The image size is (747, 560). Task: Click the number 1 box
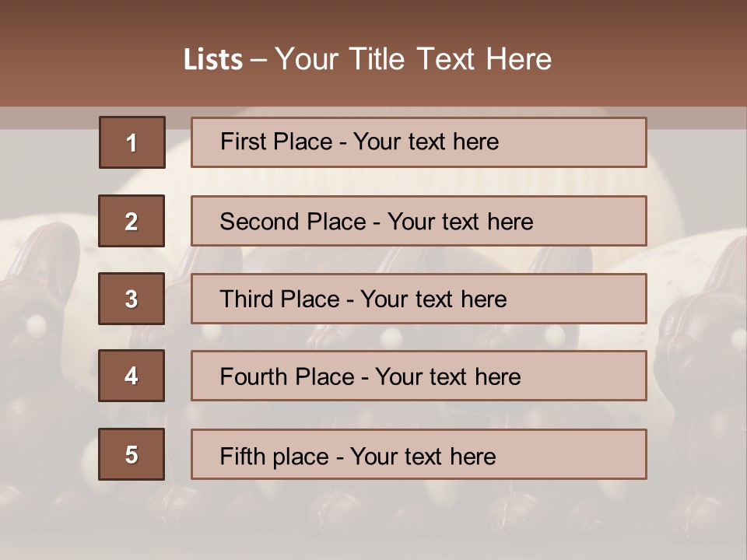(132, 142)
